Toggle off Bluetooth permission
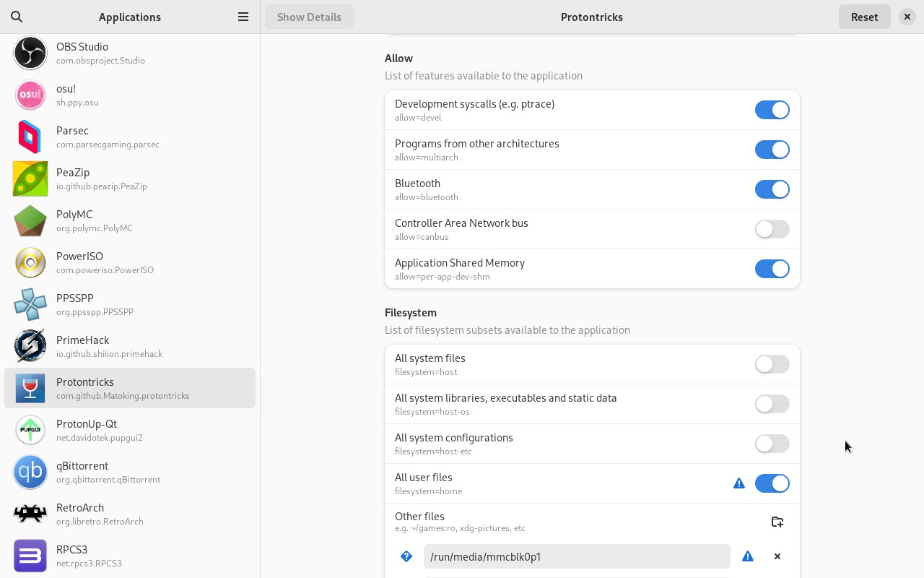Image resolution: width=924 pixels, height=578 pixels. pos(772,189)
